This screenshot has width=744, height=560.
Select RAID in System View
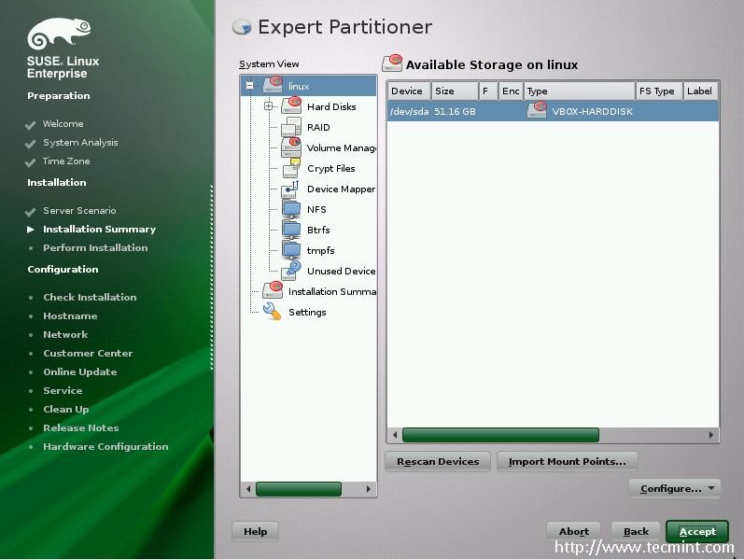[x=318, y=127]
